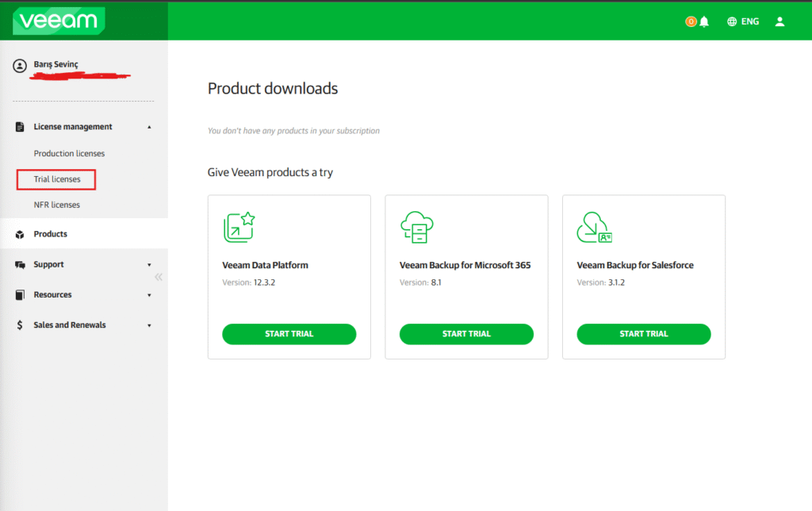Click the Barış Sevinç user name
This screenshot has width=812, height=511.
coord(56,64)
